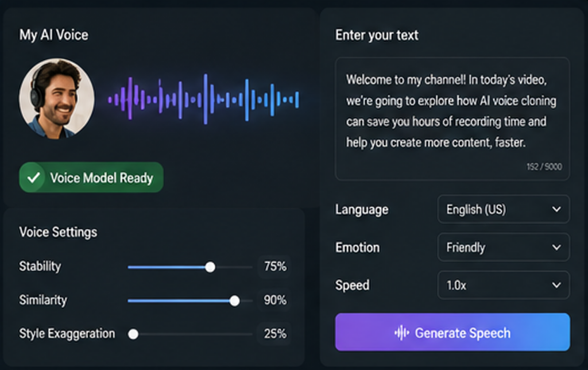Open the Language dropdown set to English (US)

[x=504, y=209]
